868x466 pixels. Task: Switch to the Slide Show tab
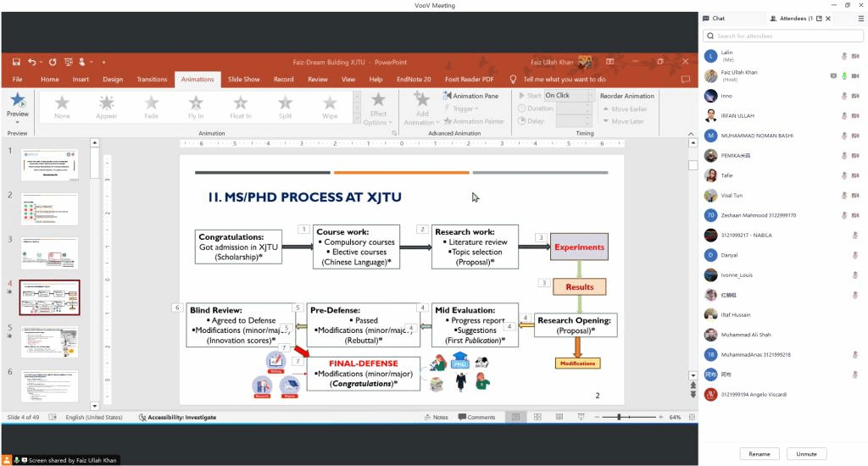coord(243,79)
